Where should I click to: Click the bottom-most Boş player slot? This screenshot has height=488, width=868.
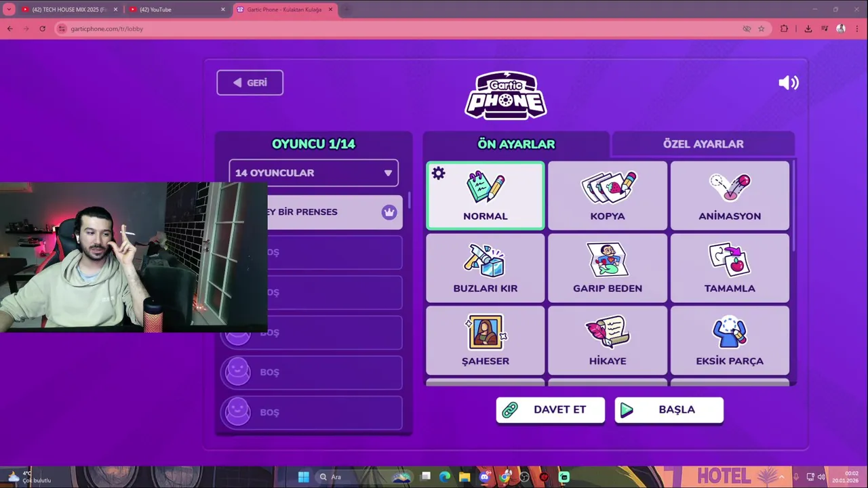pos(312,412)
